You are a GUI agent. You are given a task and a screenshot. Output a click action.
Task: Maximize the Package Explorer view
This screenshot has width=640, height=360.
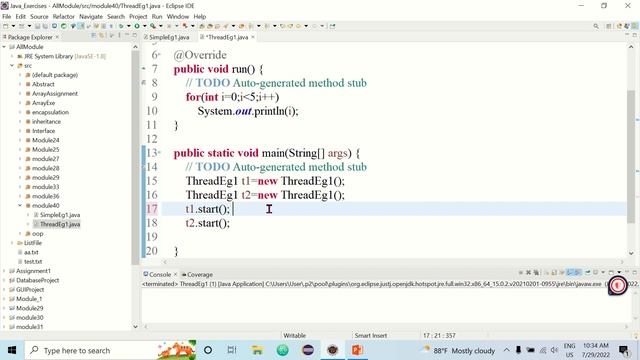(x=135, y=36)
